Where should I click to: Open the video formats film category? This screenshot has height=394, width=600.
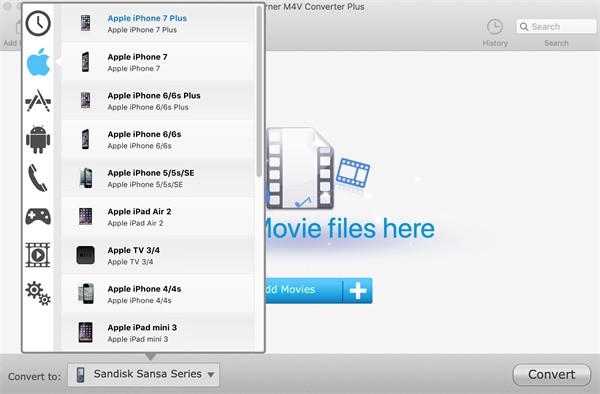(x=38, y=255)
